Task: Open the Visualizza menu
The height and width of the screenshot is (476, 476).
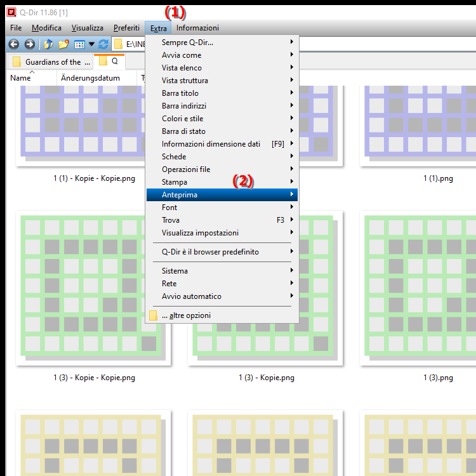Action: (x=88, y=28)
